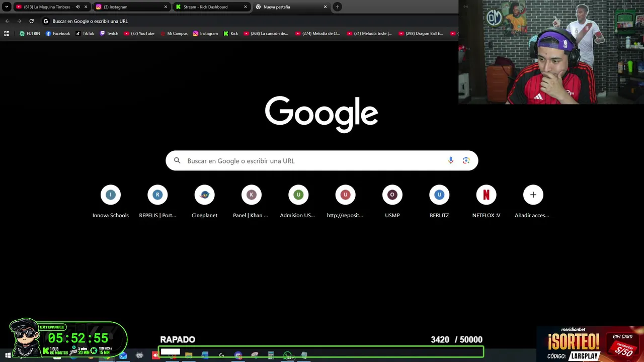Go back with the back arrow
The image size is (644, 362).
7,21
